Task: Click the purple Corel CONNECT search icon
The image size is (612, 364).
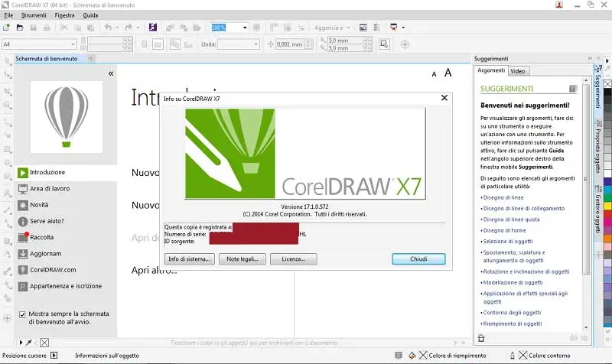Action: pos(152,28)
